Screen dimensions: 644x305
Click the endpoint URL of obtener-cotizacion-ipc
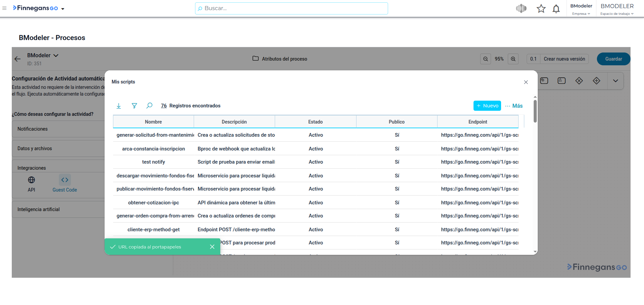click(480, 203)
